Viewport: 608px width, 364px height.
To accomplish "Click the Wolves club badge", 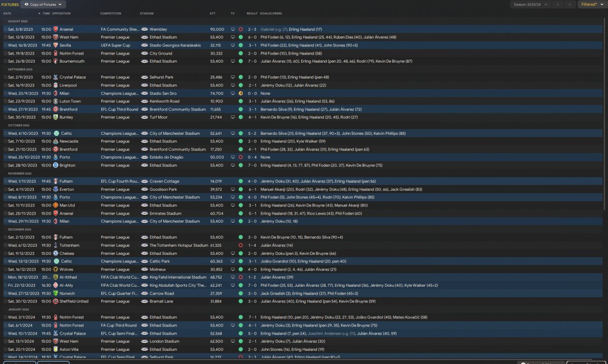I will tap(56, 270).
